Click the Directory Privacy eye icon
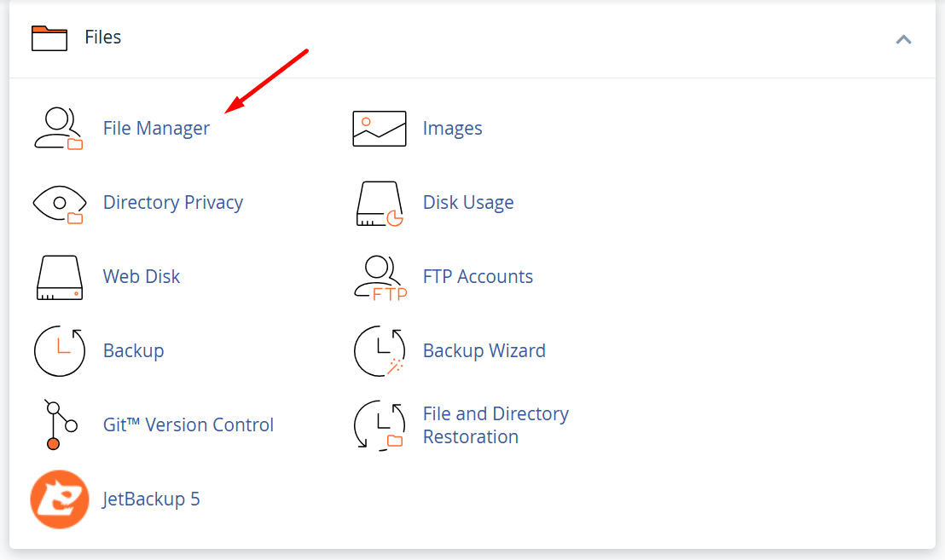This screenshot has width=945, height=560. point(58,203)
